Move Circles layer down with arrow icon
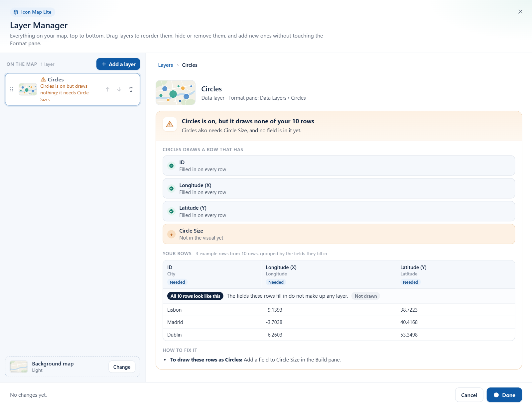 119,89
